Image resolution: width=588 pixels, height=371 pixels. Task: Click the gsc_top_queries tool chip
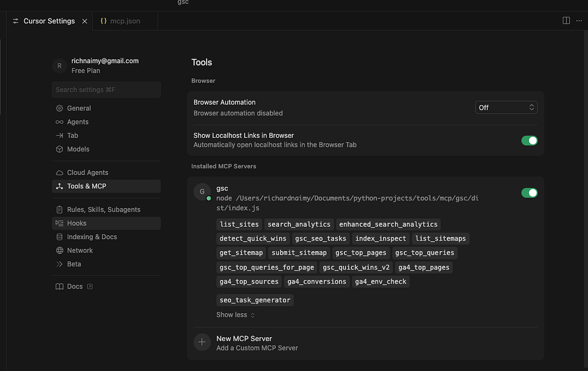[424, 253]
